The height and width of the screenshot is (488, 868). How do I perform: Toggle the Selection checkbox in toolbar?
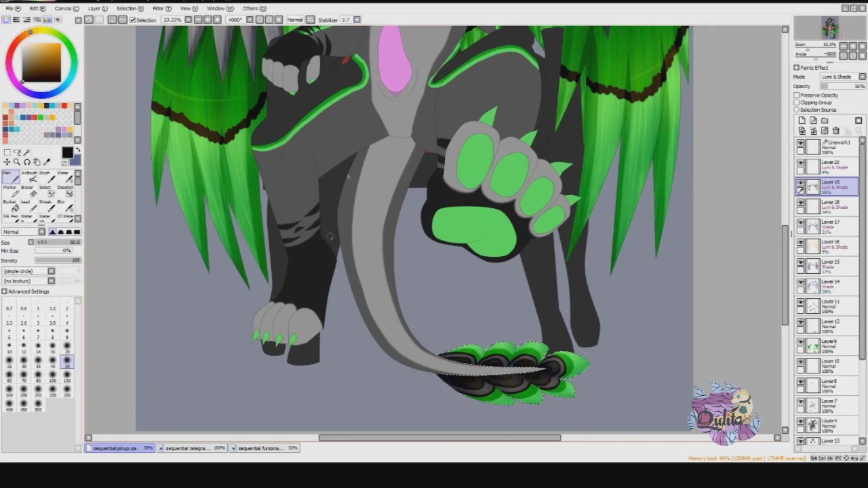pos(133,20)
